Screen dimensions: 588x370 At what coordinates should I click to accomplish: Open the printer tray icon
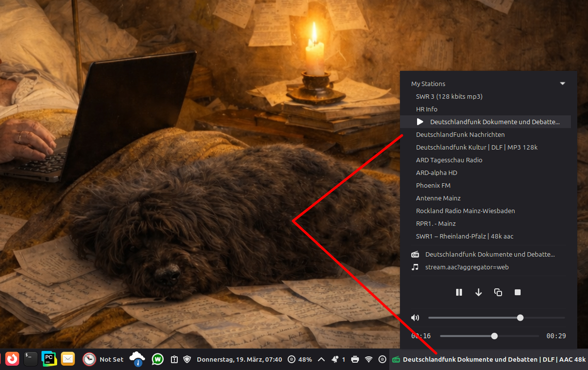[355, 359]
